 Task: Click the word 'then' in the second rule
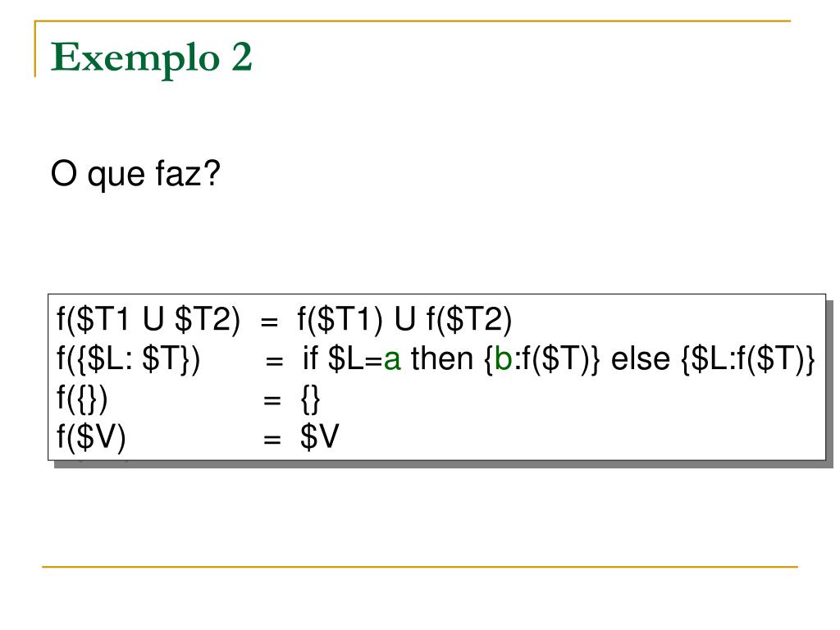coord(442,358)
